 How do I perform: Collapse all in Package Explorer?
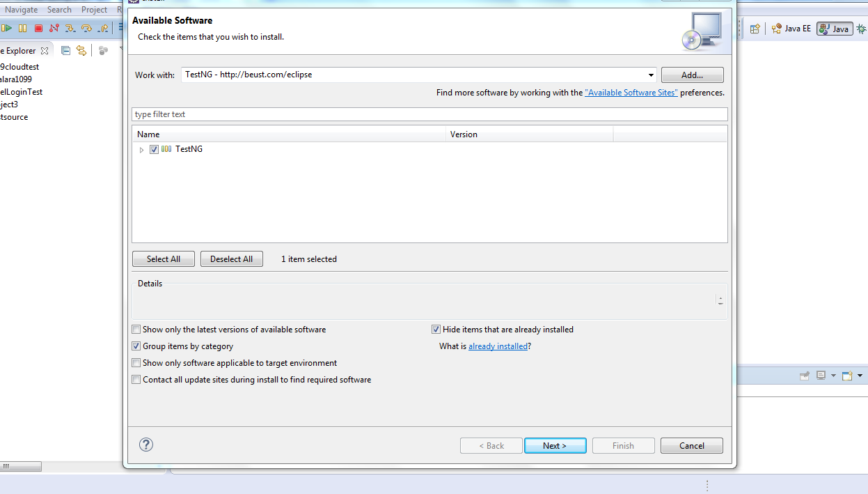[66, 50]
